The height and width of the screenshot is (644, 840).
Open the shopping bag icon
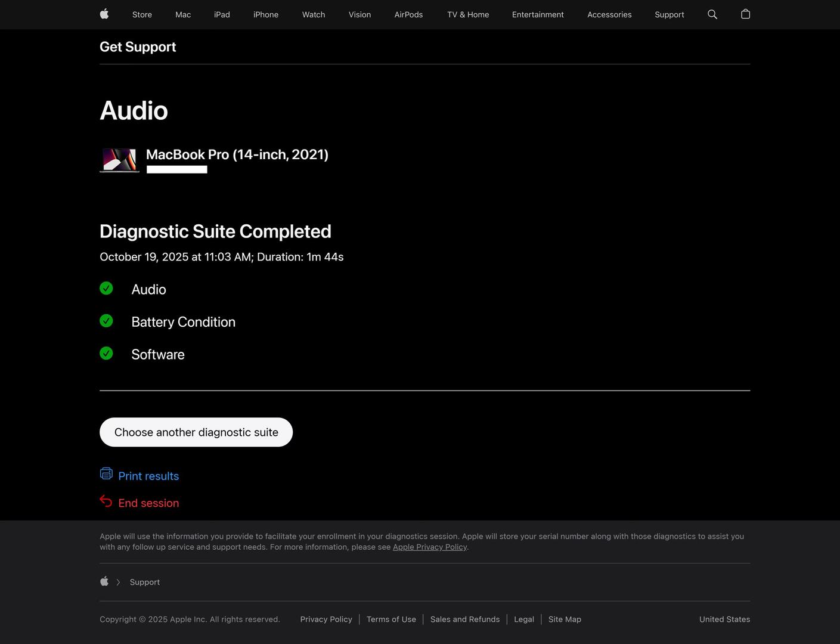(745, 14)
